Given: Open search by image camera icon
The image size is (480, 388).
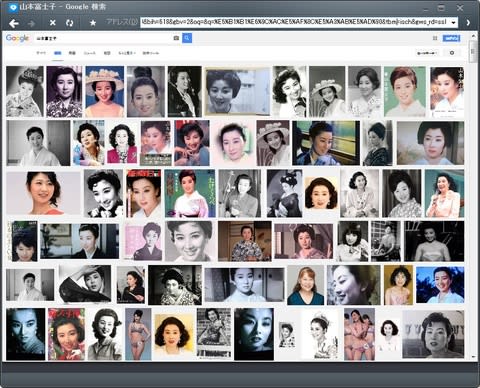Looking at the screenshot, I should coord(176,38).
